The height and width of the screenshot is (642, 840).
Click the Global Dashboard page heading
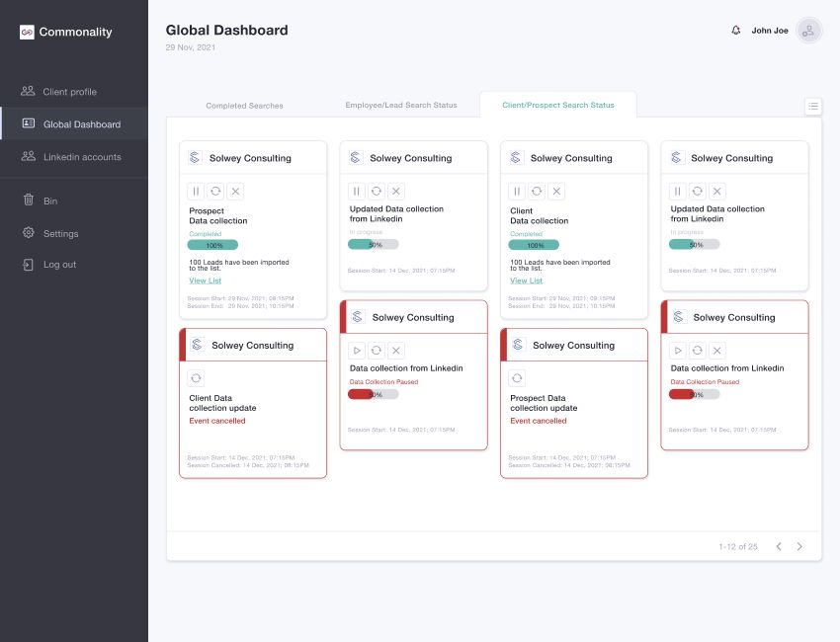pos(226,30)
